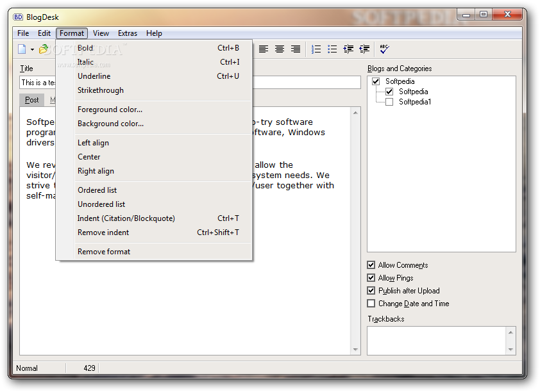Click the "429" character count in status bar
The image size is (540, 392).
89,368
